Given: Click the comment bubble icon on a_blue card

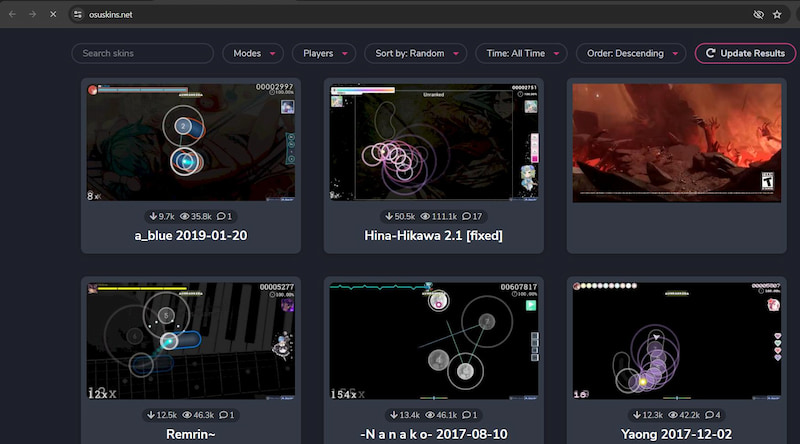Looking at the screenshot, I should coord(221,216).
